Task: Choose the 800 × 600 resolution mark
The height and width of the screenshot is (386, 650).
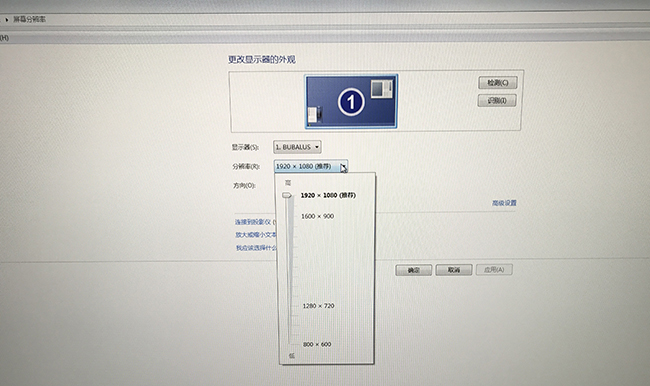Action: click(x=317, y=344)
